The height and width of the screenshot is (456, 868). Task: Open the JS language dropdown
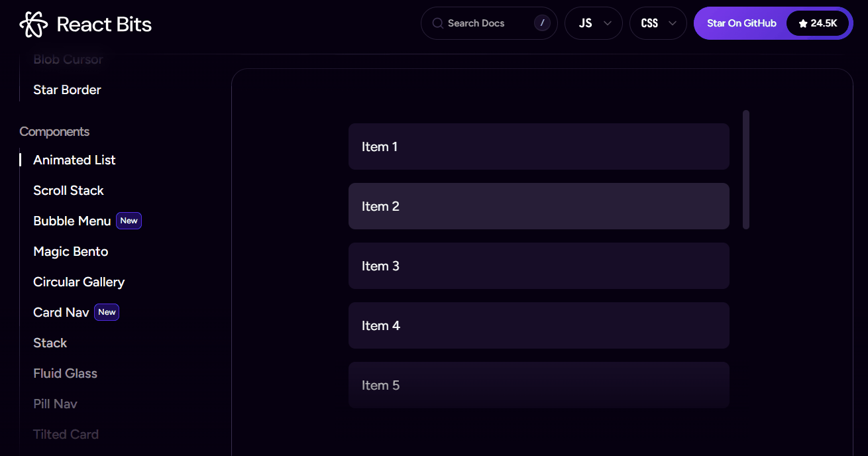pyautogui.click(x=593, y=23)
